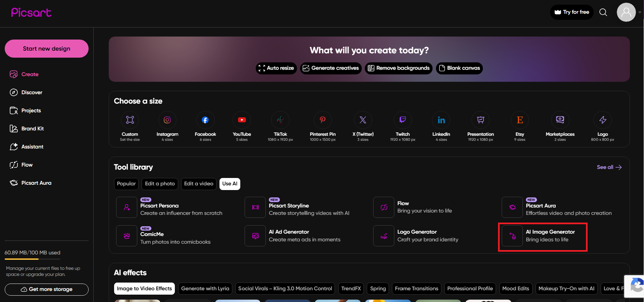Click Get more storage button
Viewport: 644px width, 302px height.
tap(47, 290)
